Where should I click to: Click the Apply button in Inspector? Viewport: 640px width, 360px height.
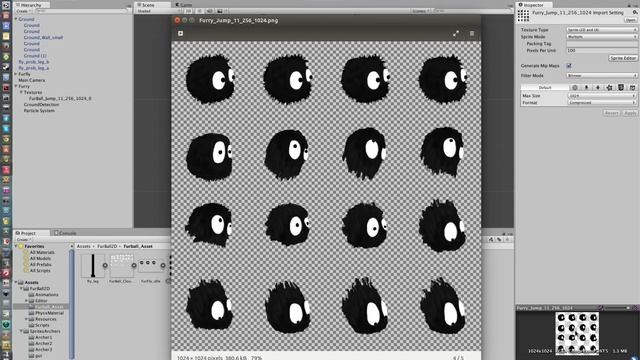coord(630,113)
